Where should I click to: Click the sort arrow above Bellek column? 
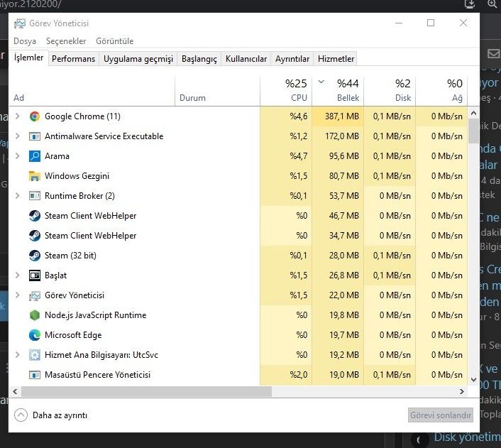point(321,82)
